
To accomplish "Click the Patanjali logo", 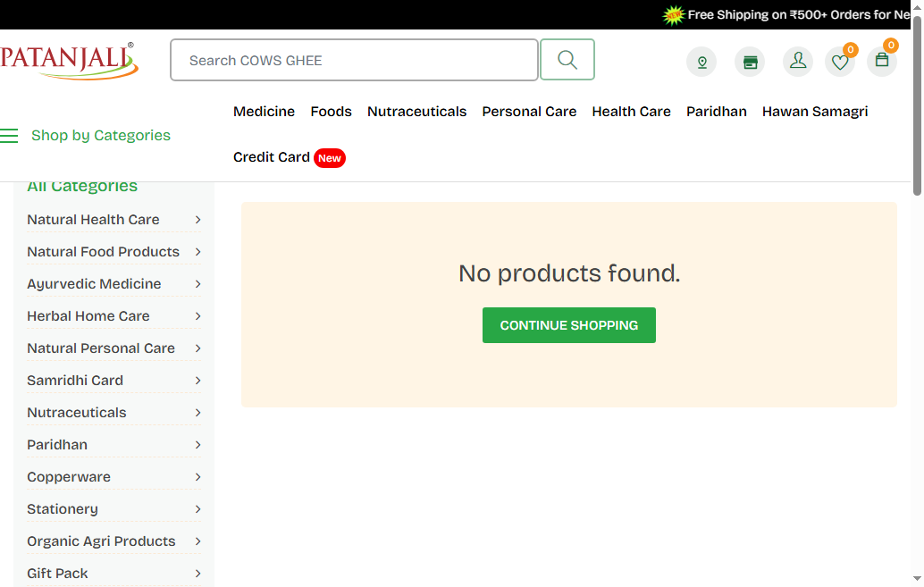I will (69, 60).
